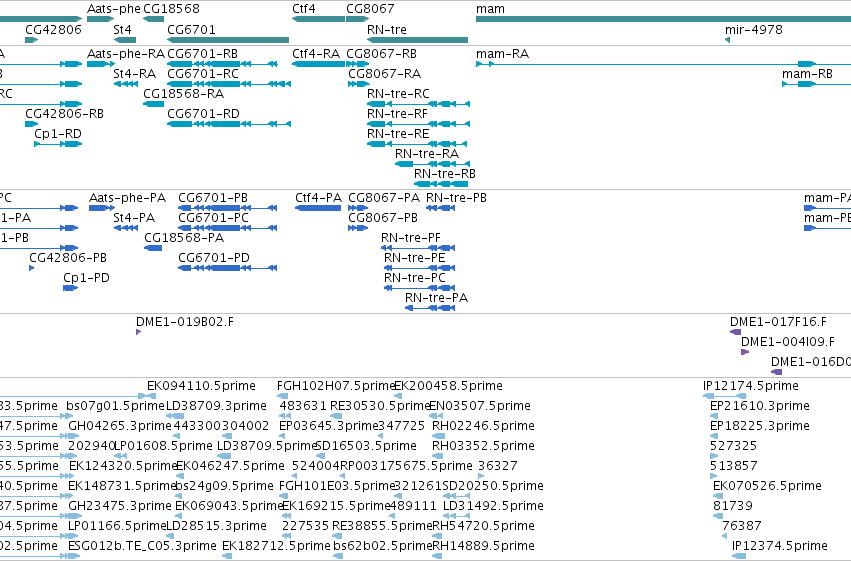Pick the 'St4-PA' protein label
This screenshot has width=851, height=561.
pos(134,218)
